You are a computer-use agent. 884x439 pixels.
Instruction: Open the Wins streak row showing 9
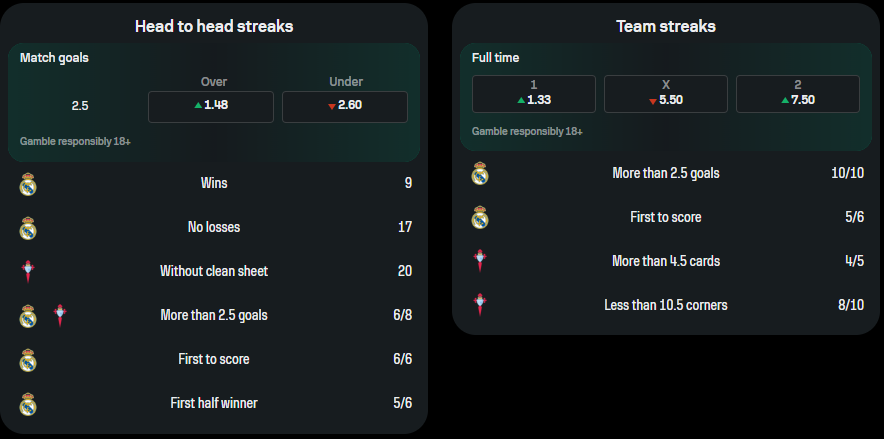[214, 184]
